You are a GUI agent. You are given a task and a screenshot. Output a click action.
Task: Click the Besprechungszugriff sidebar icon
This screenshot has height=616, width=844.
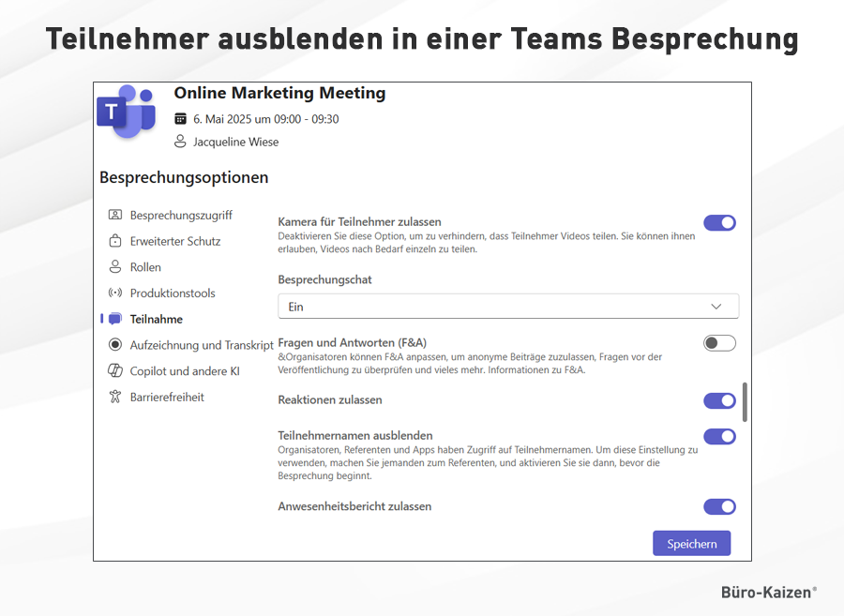tap(115, 216)
